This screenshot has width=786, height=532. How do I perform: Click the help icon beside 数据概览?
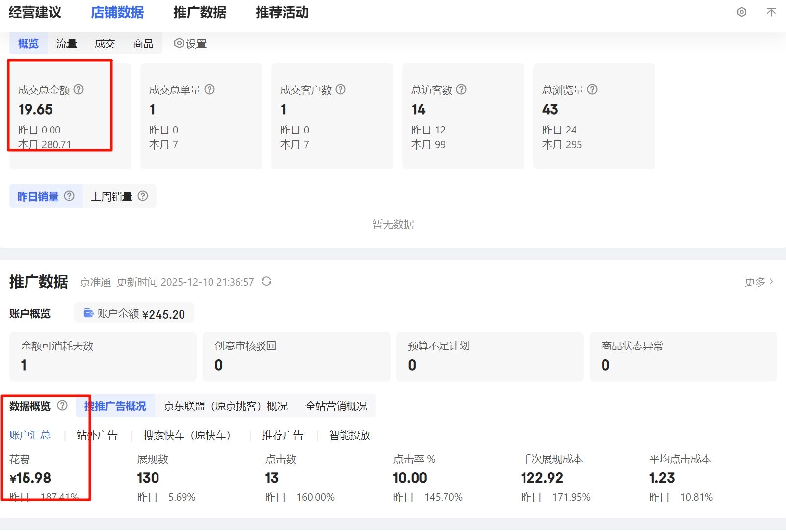pyautogui.click(x=62, y=405)
